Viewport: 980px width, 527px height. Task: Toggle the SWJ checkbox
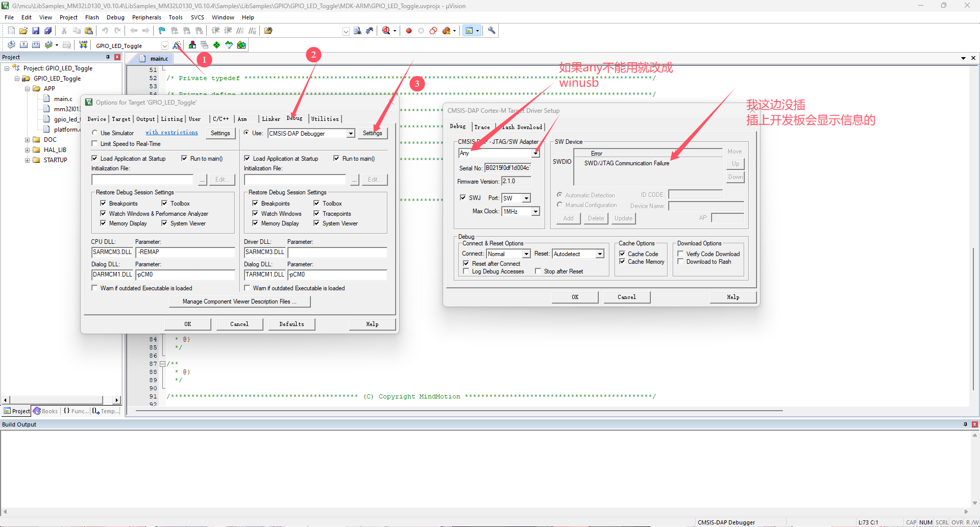pyautogui.click(x=463, y=197)
